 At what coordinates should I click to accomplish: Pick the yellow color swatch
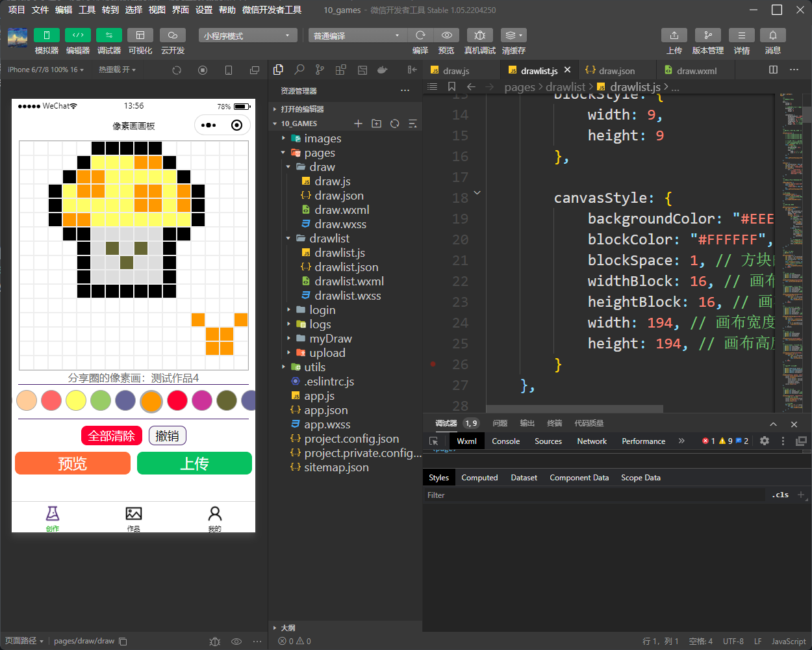point(76,400)
